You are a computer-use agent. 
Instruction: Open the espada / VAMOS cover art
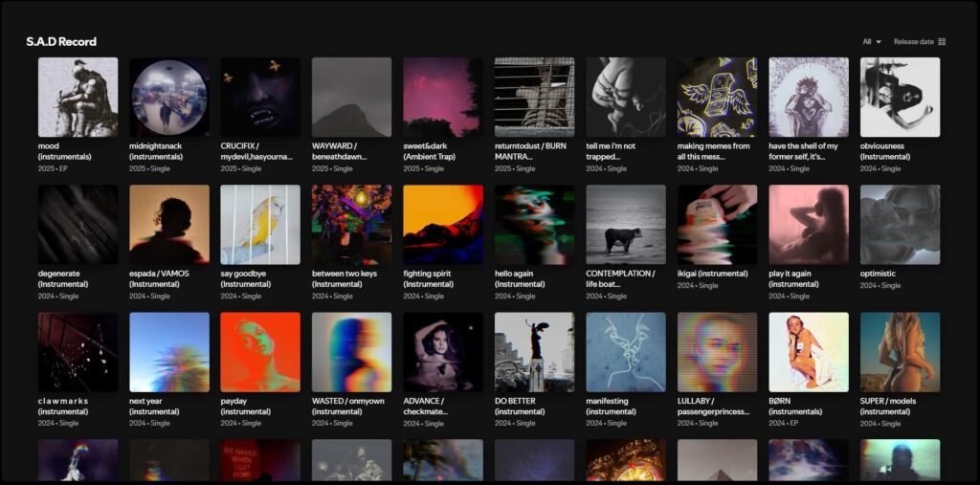point(169,225)
